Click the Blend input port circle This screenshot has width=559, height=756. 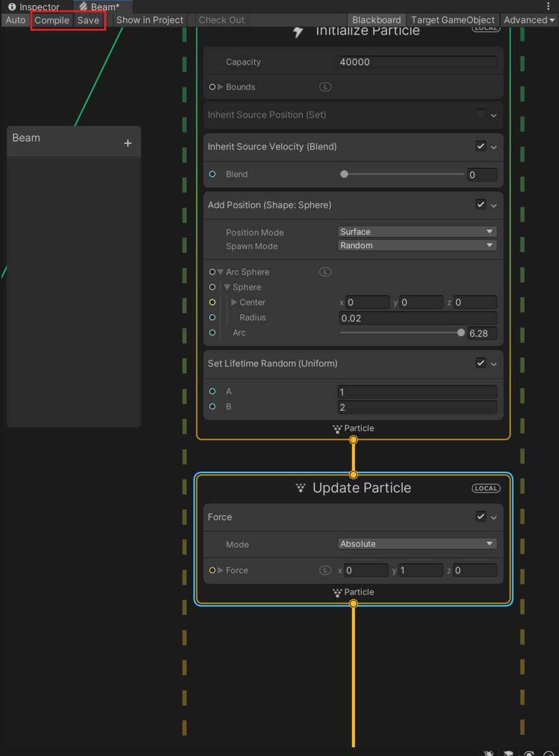point(212,174)
